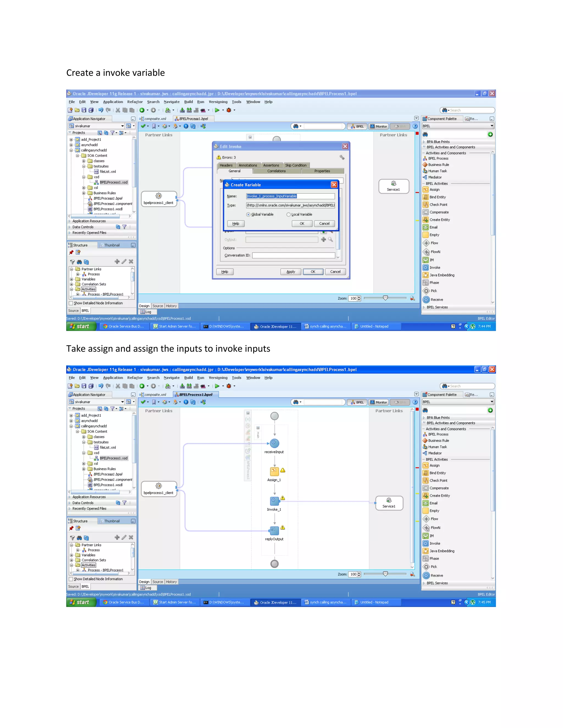The height and width of the screenshot is (728, 563).
Task: Adjust Zoom slider handle in upper screenshot
Action: pyautogui.click(x=385, y=298)
